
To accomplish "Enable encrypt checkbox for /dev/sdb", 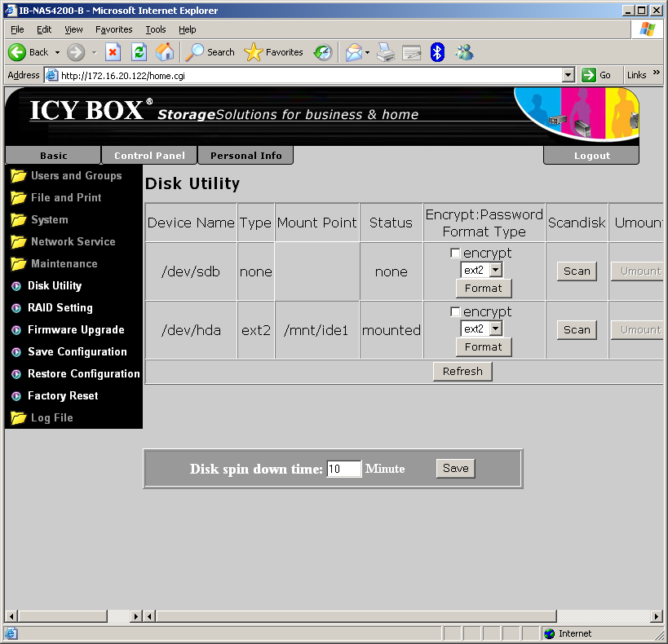I will [455, 253].
